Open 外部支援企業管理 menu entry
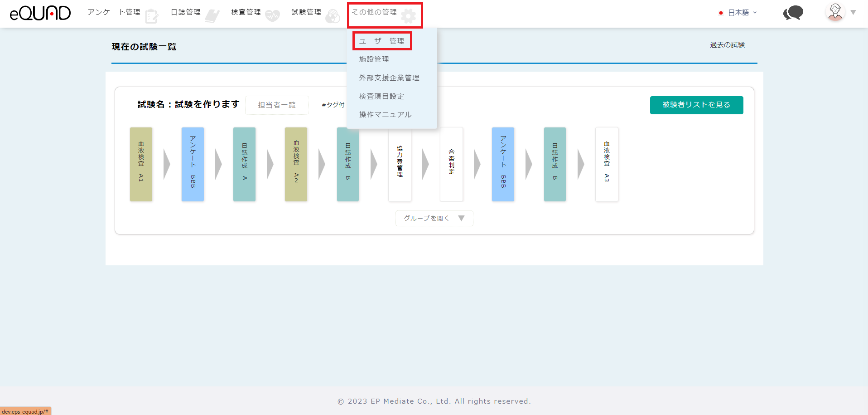This screenshot has width=868, height=415. 389,78
